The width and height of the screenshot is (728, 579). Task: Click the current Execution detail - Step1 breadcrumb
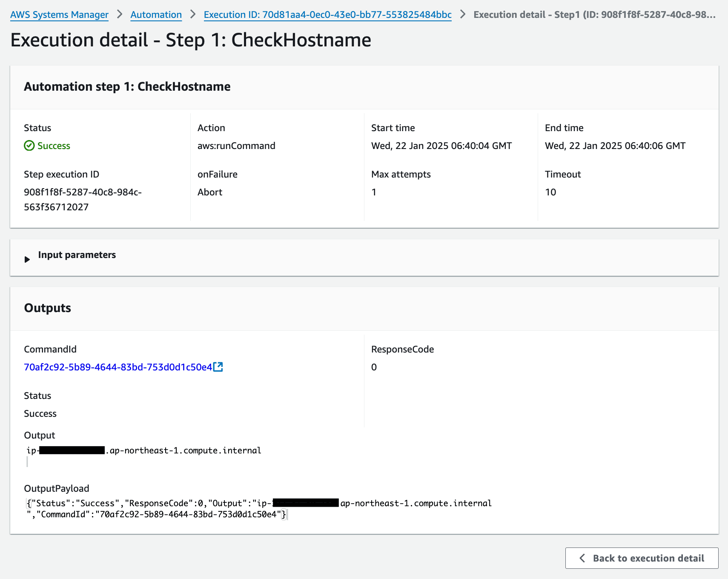click(595, 15)
